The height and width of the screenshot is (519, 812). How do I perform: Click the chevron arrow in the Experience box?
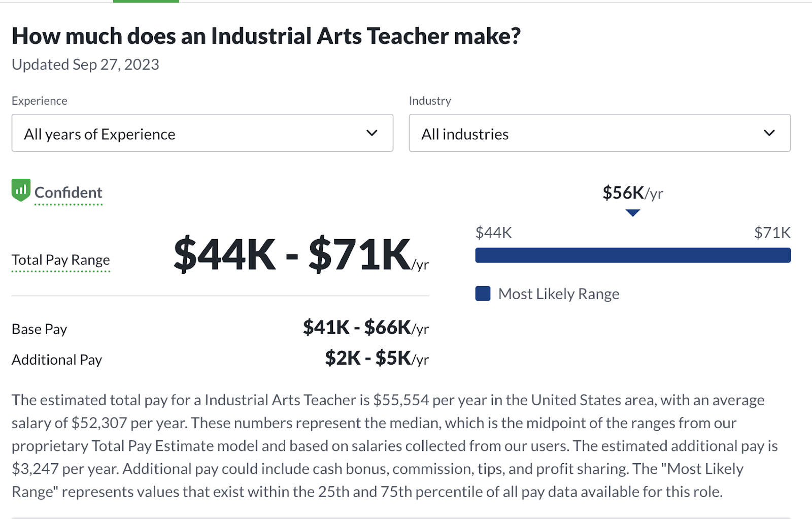[372, 133]
